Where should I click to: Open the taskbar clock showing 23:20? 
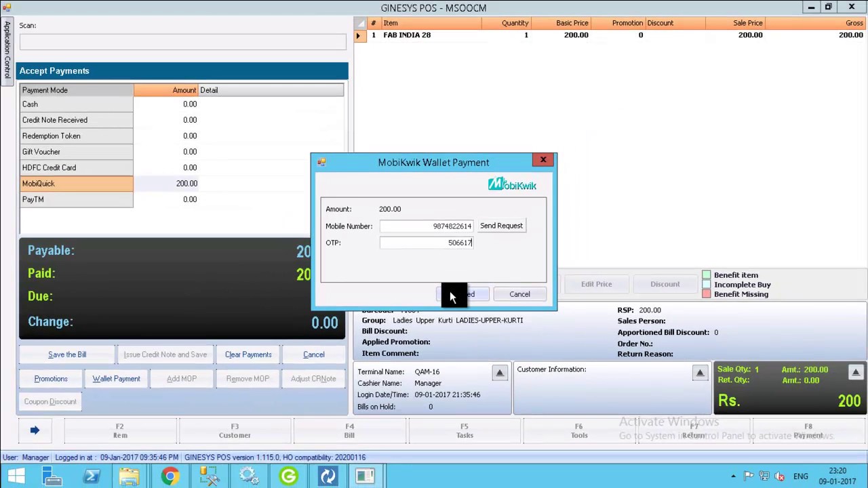(837, 476)
